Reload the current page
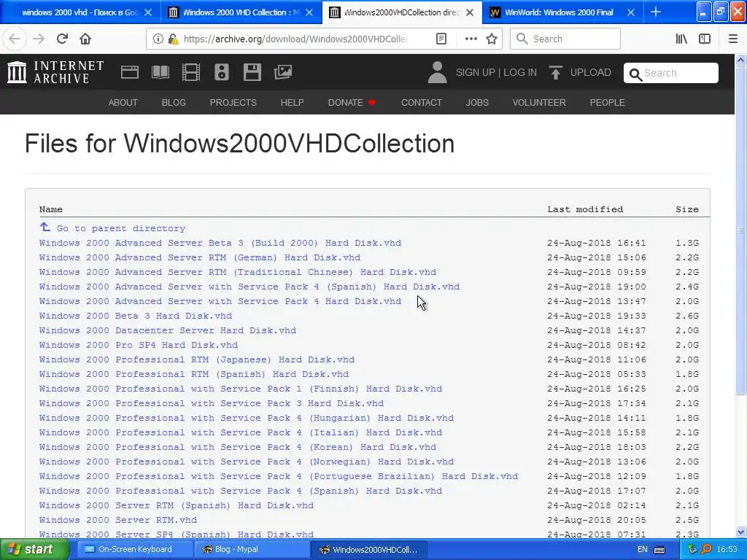This screenshot has height=560, width=747. [x=62, y=39]
